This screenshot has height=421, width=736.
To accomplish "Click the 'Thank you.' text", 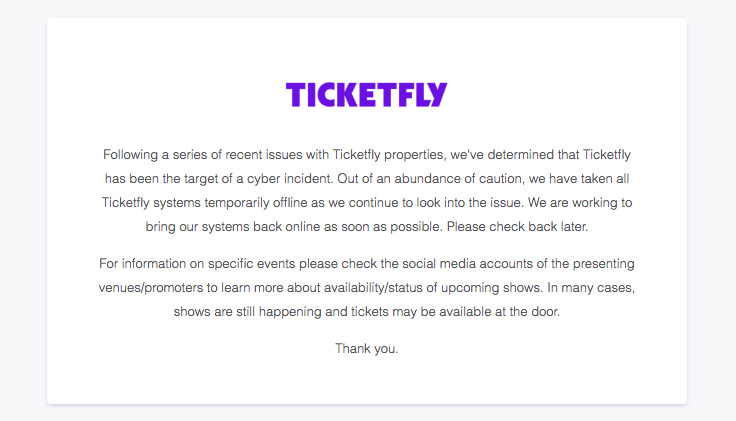I will click(x=367, y=349).
